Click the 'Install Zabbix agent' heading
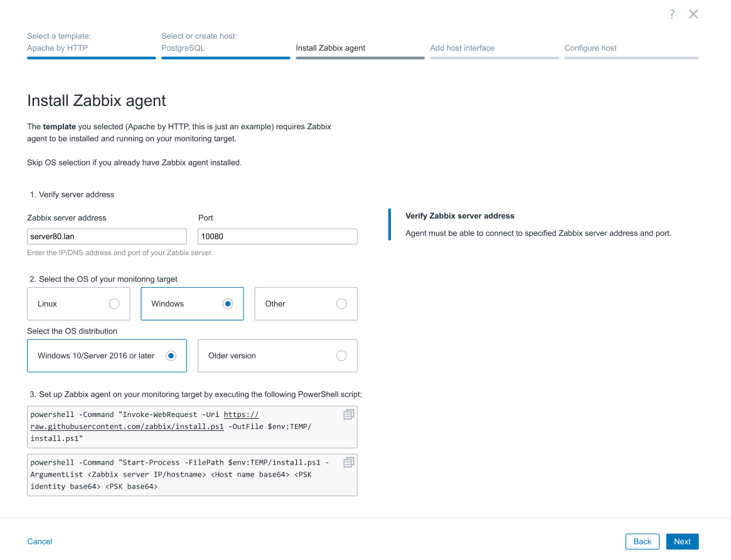 click(x=97, y=100)
